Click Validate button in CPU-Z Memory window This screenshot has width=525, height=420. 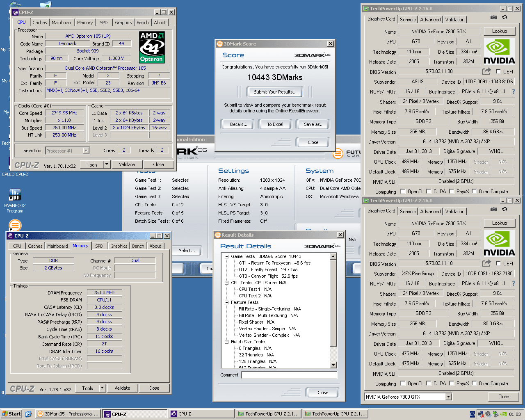click(x=122, y=388)
